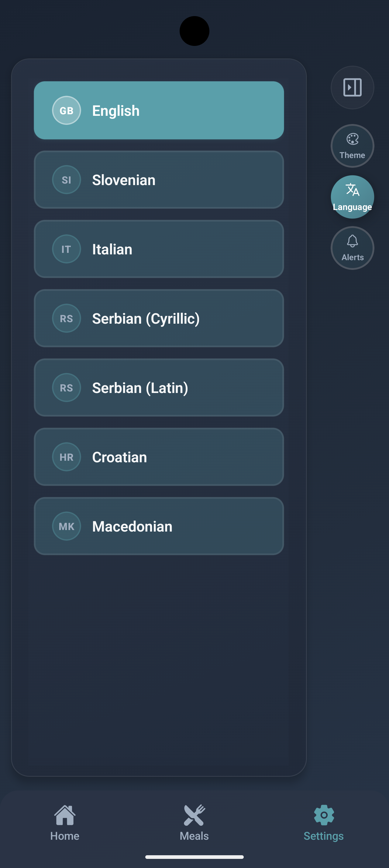Collapse the settings side panel
The width and height of the screenshot is (389, 868).
(x=352, y=87)
